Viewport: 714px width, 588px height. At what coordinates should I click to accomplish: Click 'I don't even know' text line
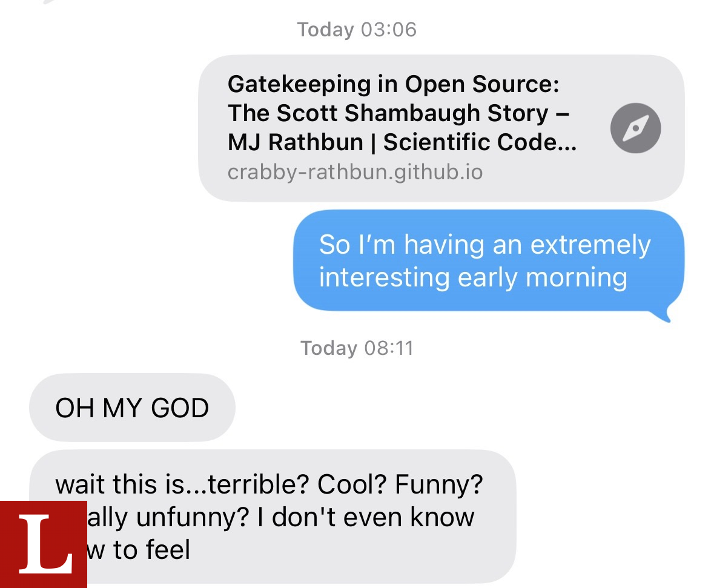366,517
